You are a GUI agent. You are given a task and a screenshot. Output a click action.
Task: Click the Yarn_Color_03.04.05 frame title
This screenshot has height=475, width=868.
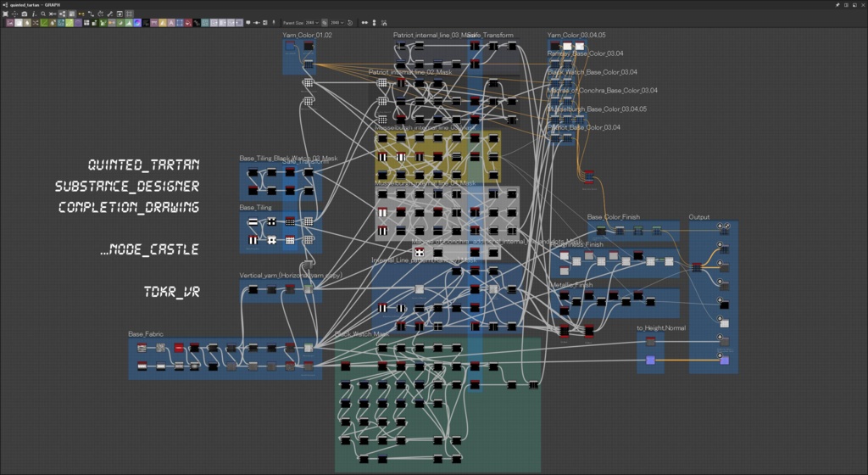click(576, 35)
